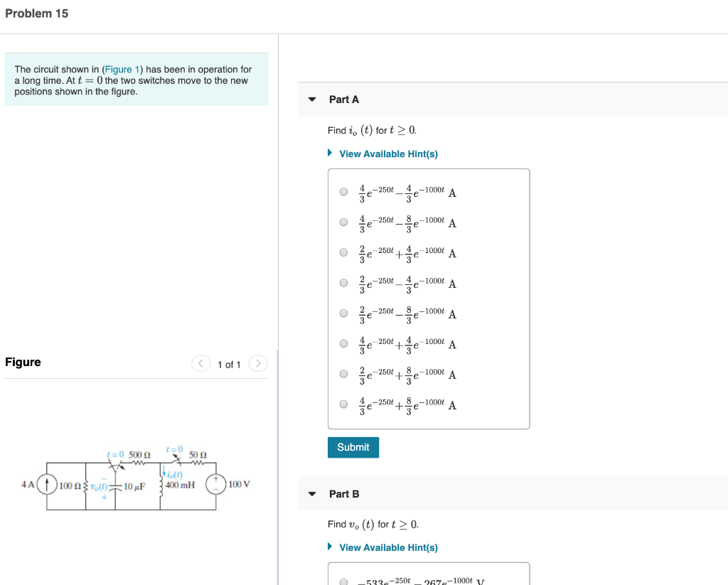Click the Part A heading
Screen dimensions: 728x585
pos(344,100)
